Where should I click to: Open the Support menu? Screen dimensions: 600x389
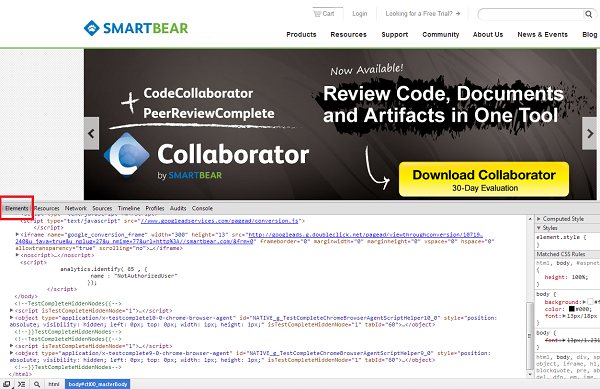pyautogui.click(x=395, y=34)
